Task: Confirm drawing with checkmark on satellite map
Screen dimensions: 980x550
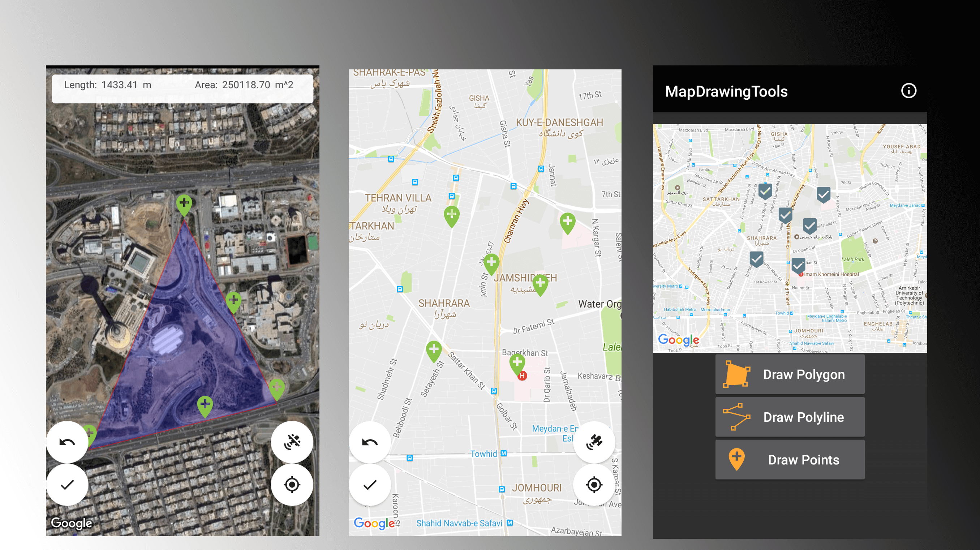Action: coord(67,485)
